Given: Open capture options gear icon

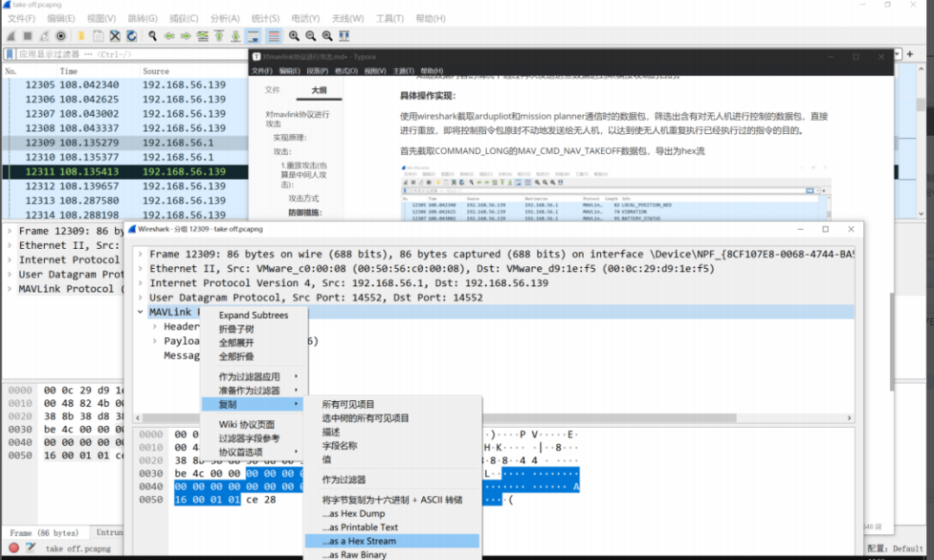Looking at the screenshot, I should click(x=61, y=36).
